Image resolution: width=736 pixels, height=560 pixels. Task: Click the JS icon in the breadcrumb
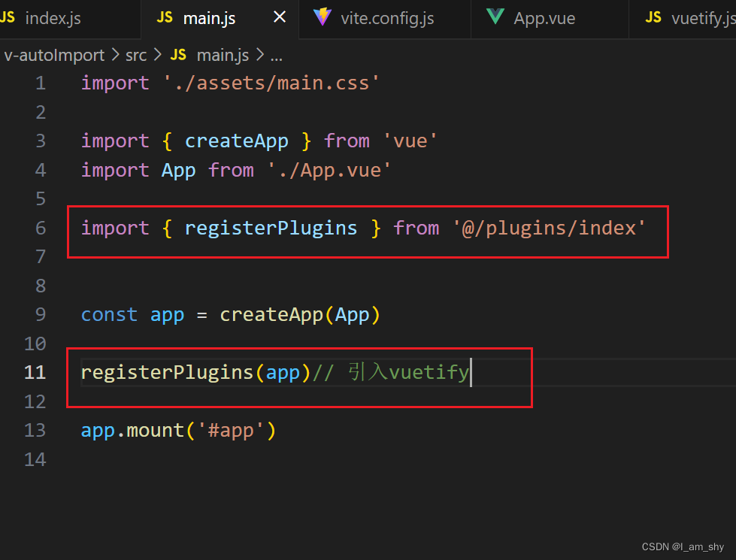(x=178, y=55)
